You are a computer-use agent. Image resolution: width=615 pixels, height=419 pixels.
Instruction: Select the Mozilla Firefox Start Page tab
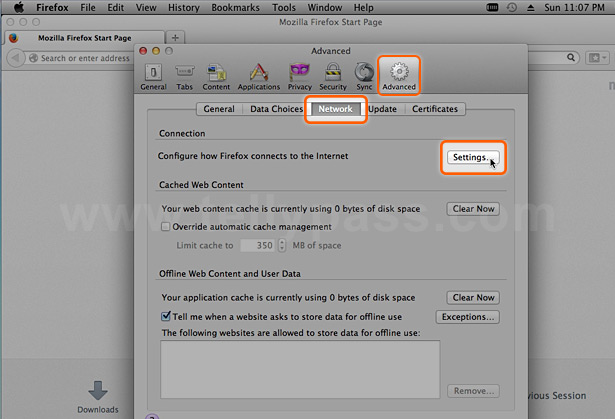pos(84,38)
